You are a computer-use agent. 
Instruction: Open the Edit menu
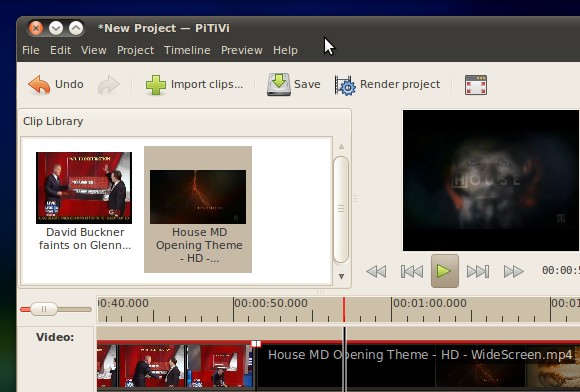(x=60, y=50)
